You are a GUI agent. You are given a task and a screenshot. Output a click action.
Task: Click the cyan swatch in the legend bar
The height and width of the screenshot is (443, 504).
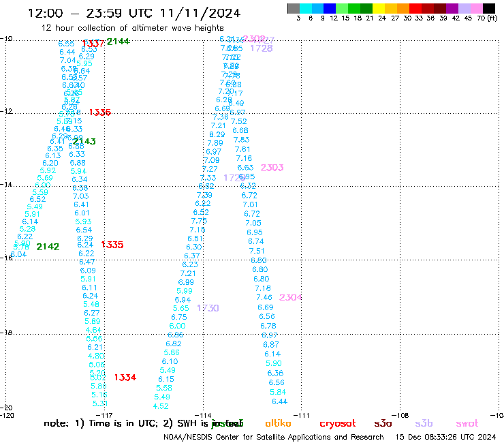click(305, 8)
